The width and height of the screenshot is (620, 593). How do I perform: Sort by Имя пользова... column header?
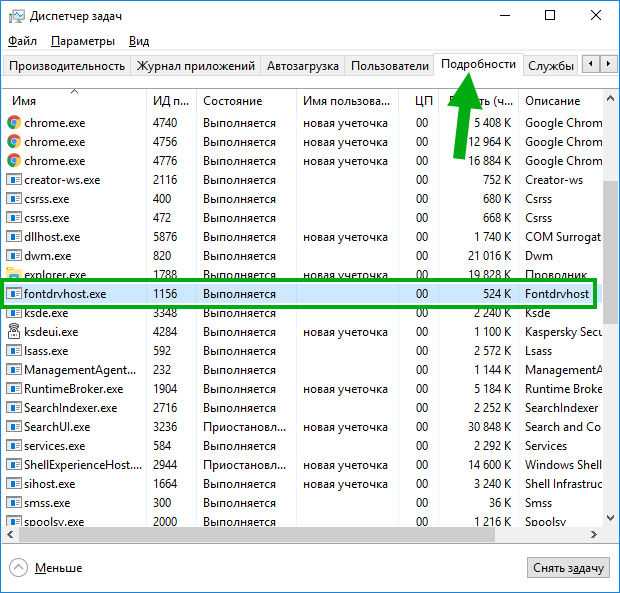pos(347,100)
